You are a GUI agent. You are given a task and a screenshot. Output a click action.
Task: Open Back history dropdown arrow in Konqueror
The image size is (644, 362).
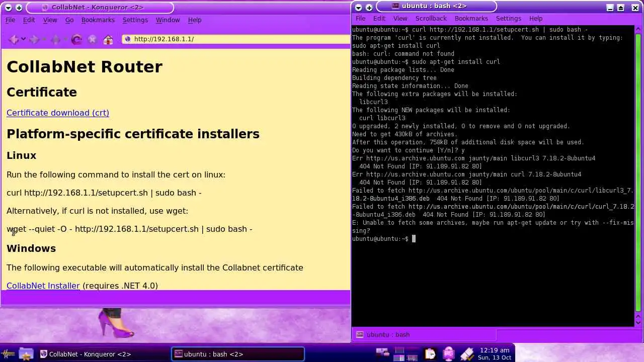[x=23, y=39]
